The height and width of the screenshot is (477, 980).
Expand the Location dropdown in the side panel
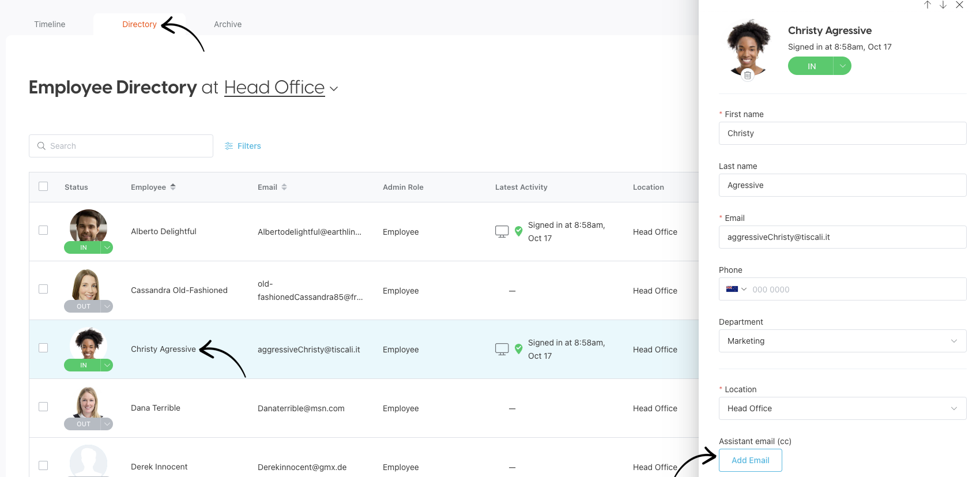[x=842, y=408]
